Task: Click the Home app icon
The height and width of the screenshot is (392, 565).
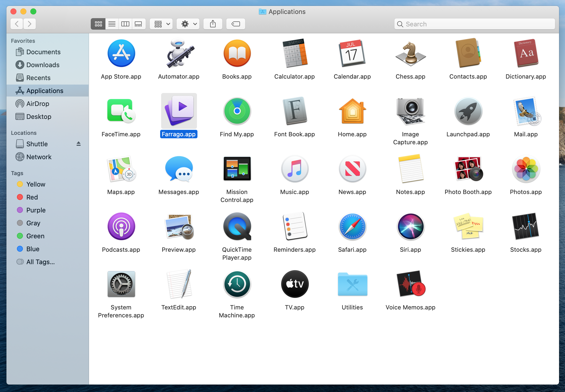Action: [x=352, y=111]
